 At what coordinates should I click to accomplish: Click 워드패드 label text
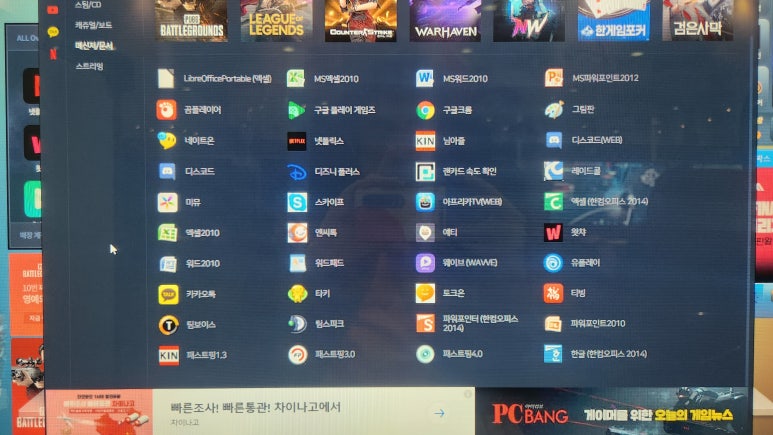(x=329, y=263)
